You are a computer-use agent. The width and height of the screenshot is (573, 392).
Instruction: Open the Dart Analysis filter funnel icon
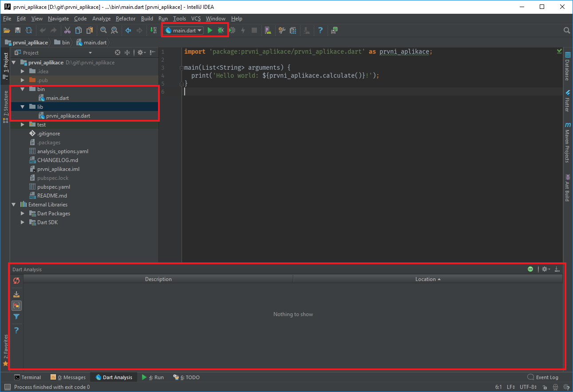[16, 317]
